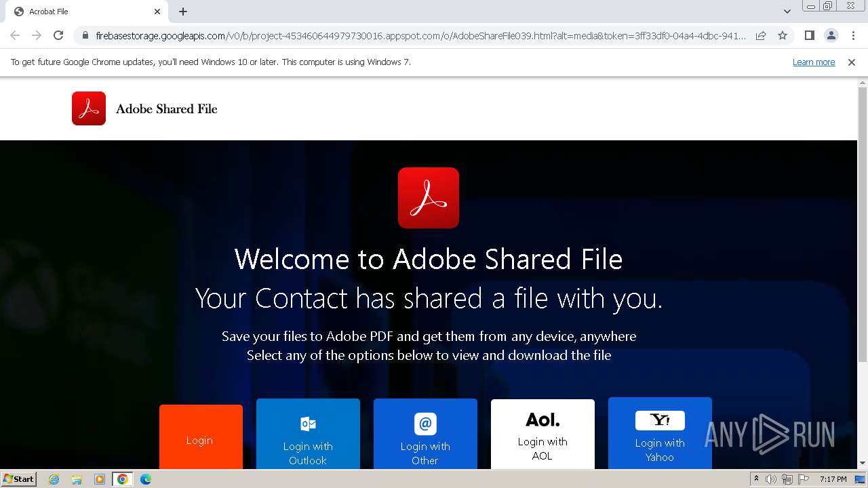868x488 pixels.
Task: Select the Acrobat File tab
Action: click(87, 12)
